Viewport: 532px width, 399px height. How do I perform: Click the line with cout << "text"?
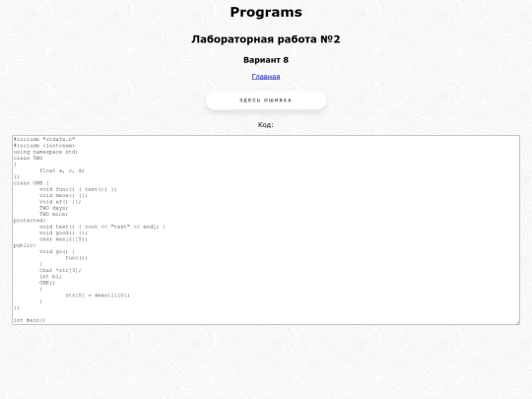[102, 227]
